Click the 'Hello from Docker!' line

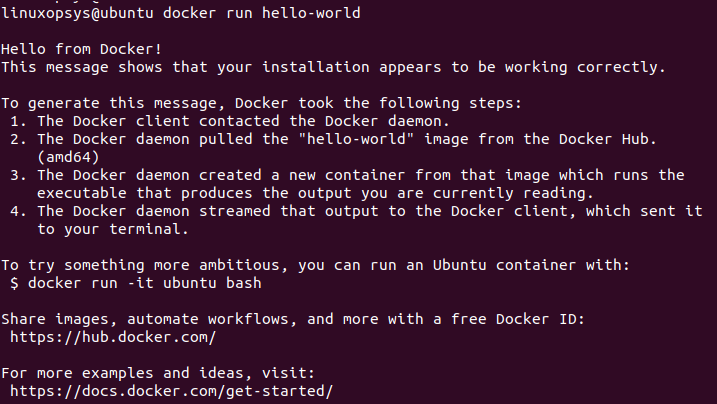[x=81, y=49]
